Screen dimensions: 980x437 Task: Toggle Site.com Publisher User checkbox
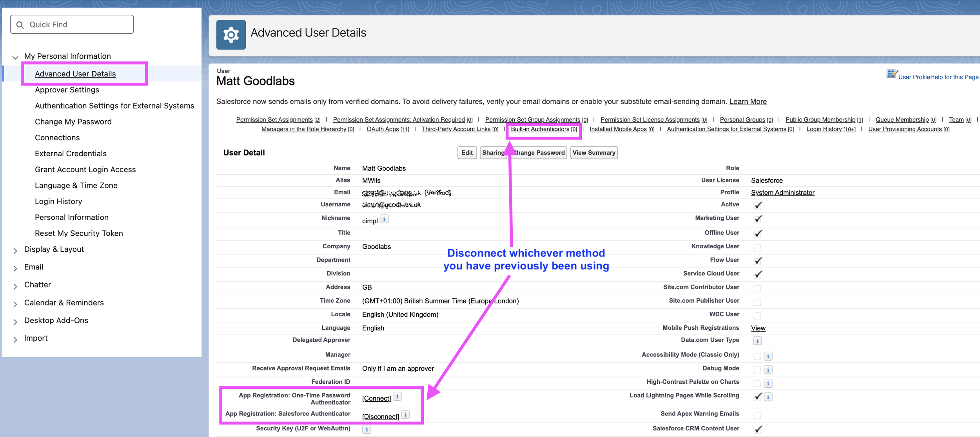(x=757, y=302)
